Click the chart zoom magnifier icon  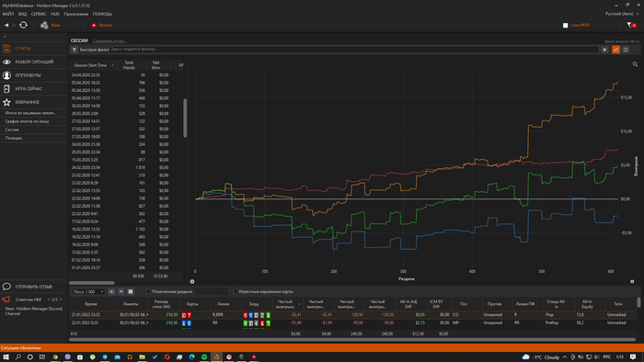point(635,64)
